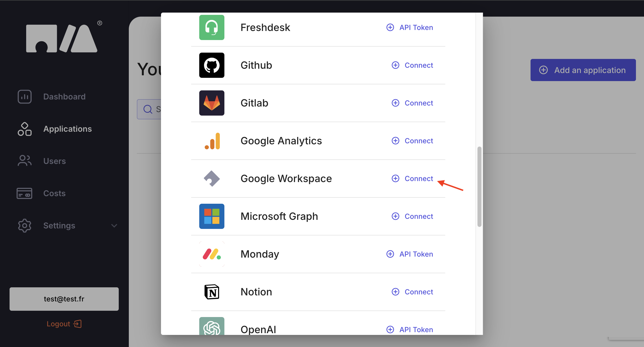Click the OpenAI logo icon
The height and width of the screenshot is (347, 644).
tap(212, 327)
